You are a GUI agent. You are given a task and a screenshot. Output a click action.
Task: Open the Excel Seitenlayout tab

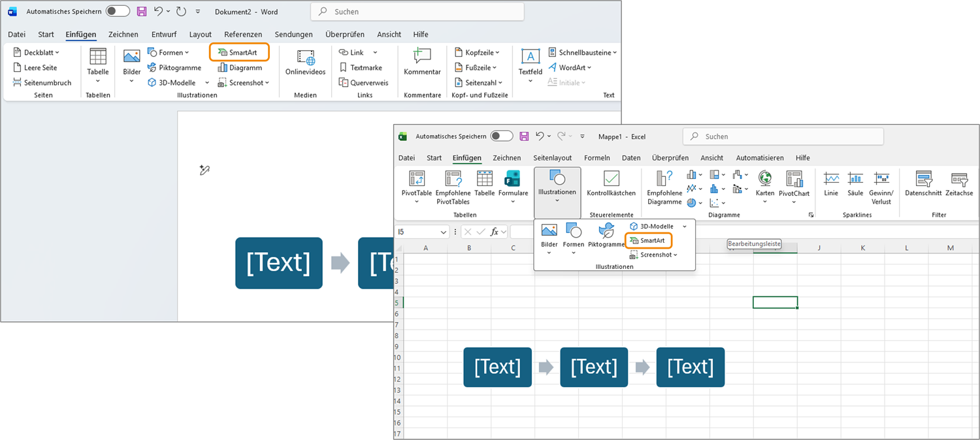552,158
